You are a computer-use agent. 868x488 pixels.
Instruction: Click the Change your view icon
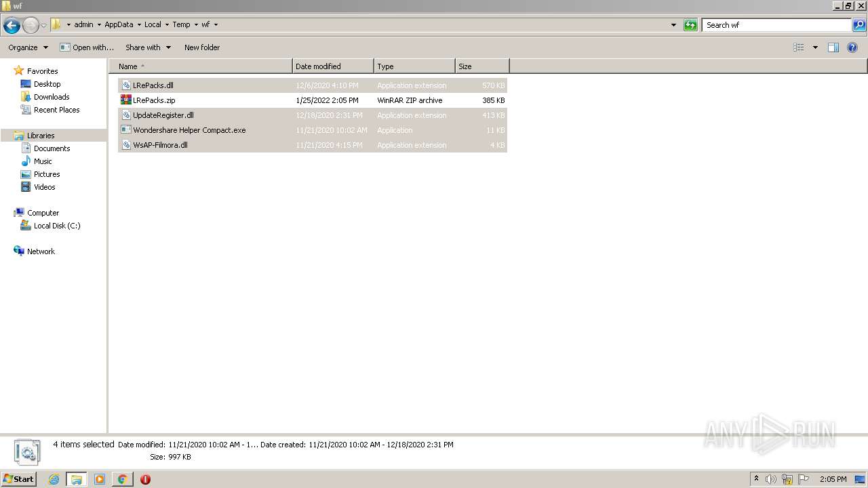pos(799,47)
